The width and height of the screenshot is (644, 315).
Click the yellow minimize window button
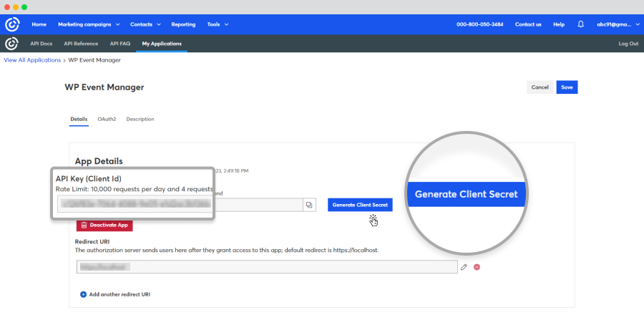(x=16, y=7)
